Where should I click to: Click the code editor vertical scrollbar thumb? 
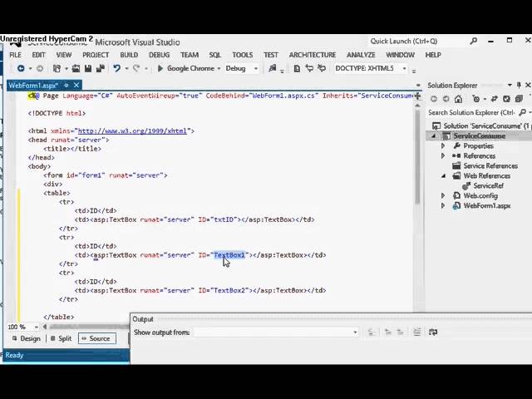click(x=417, y=157)
